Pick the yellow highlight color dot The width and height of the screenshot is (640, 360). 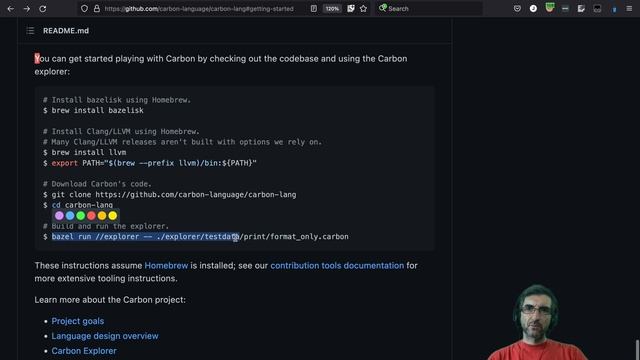coord(112,216)
